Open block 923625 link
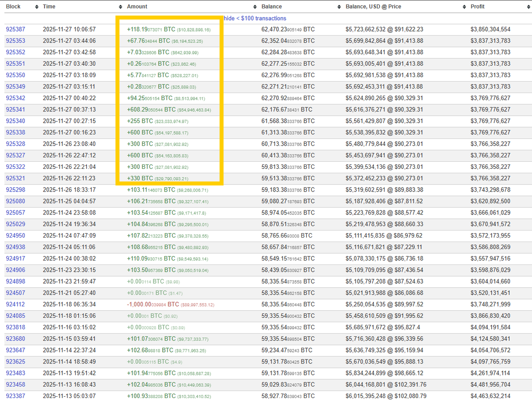Screen dimensions: 532x402 16,362
